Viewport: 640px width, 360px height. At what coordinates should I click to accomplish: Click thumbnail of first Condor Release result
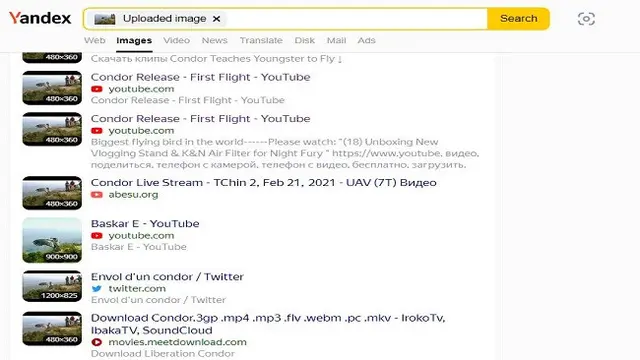[52, 88]
